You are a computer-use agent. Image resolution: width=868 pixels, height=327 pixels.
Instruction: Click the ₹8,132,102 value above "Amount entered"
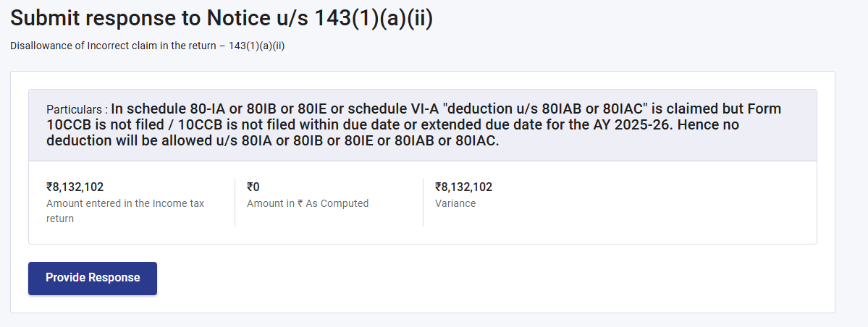[75, 187]
